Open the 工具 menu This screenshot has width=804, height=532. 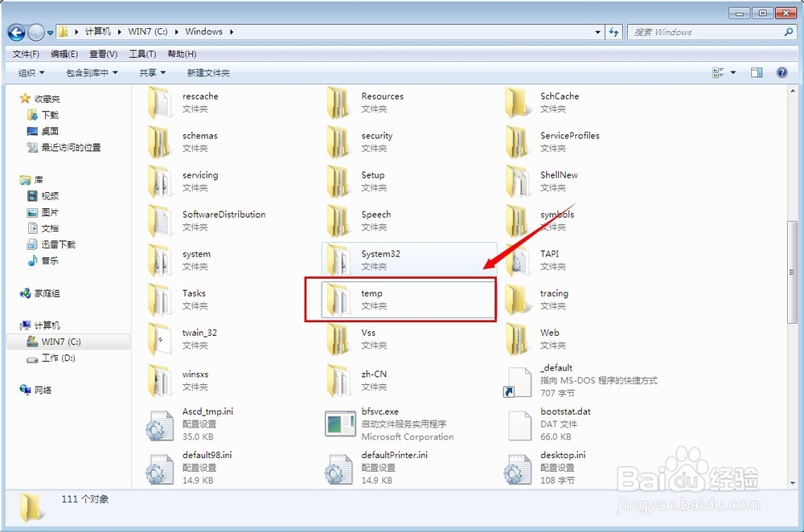tap(142, 53)
